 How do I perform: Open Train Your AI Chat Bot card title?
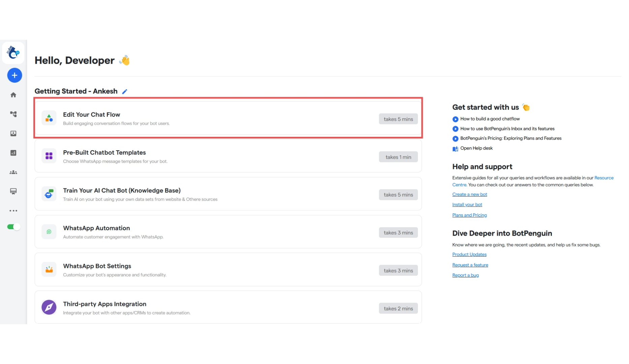[122, 190]
